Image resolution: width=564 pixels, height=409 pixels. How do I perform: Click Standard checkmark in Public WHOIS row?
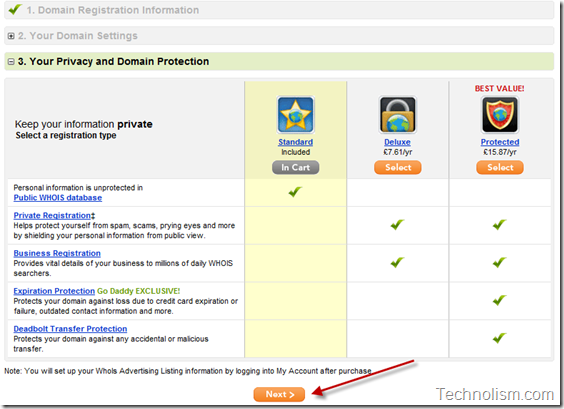(295, 192)
